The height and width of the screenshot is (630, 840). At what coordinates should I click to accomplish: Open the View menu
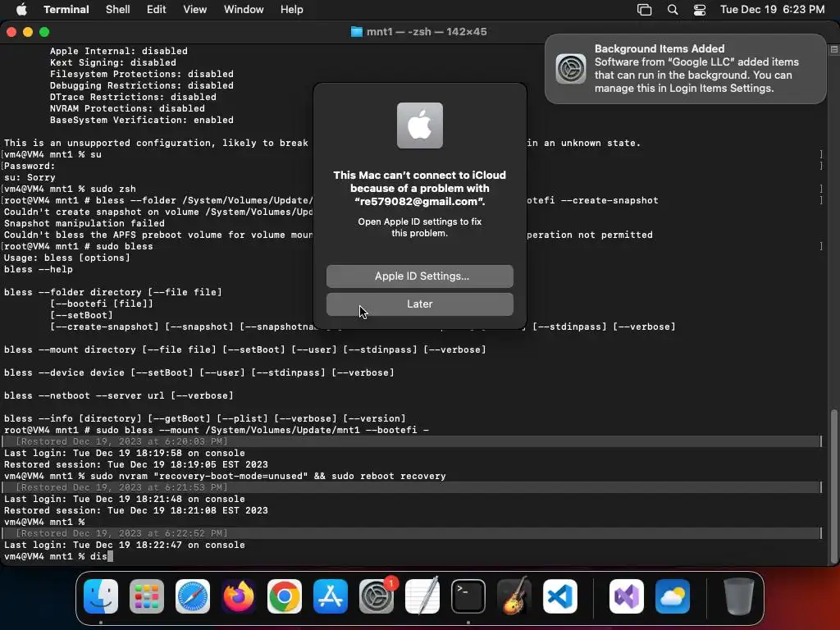click(x=194, y=10)
